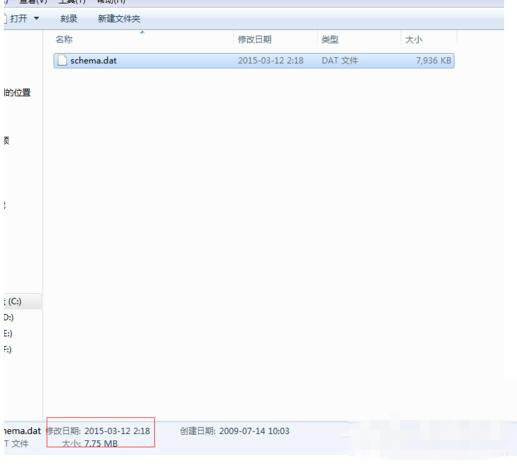Sort by the 大小 column header
Image resolution: width=517 pixels, height=466 pixels.
click(x=414, y=40)
